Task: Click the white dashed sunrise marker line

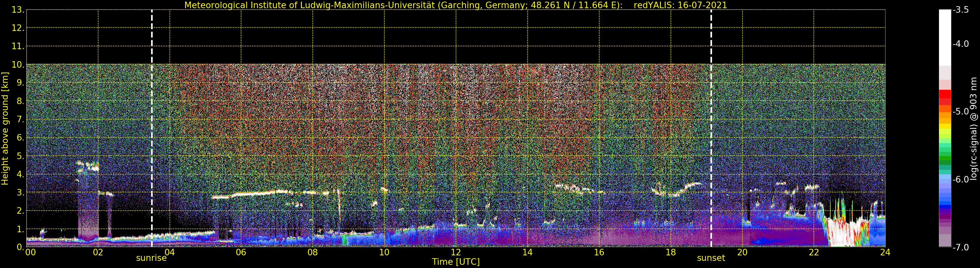Action: (x=152, y=128)
